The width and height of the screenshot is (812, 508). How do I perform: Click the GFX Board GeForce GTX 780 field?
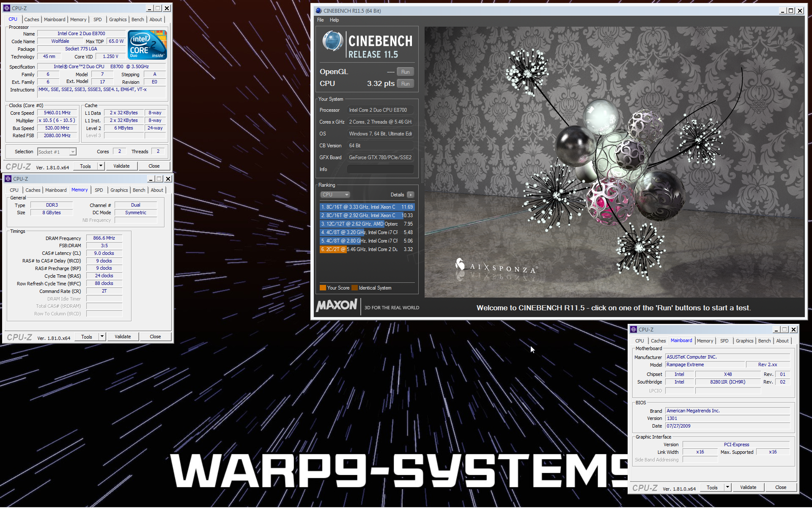click(x=380, y=157)
